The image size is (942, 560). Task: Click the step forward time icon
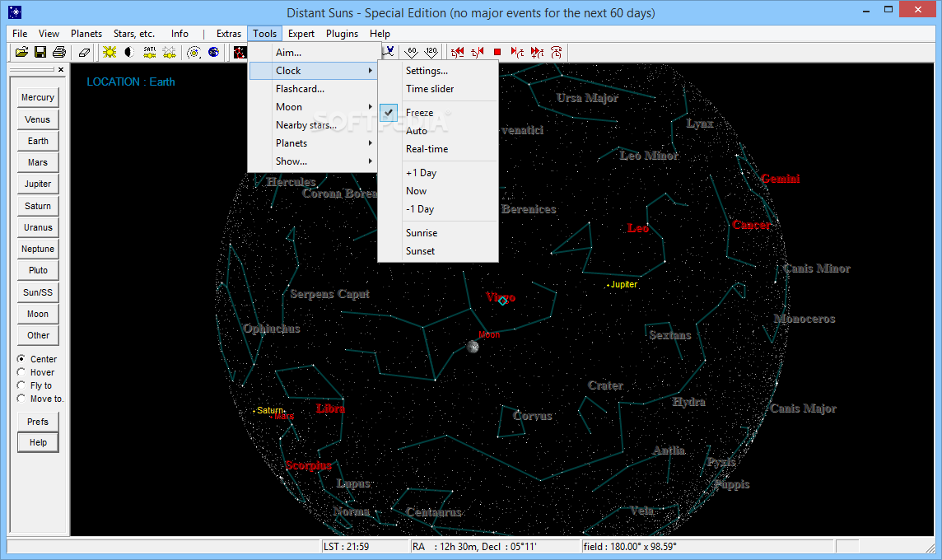516,52
